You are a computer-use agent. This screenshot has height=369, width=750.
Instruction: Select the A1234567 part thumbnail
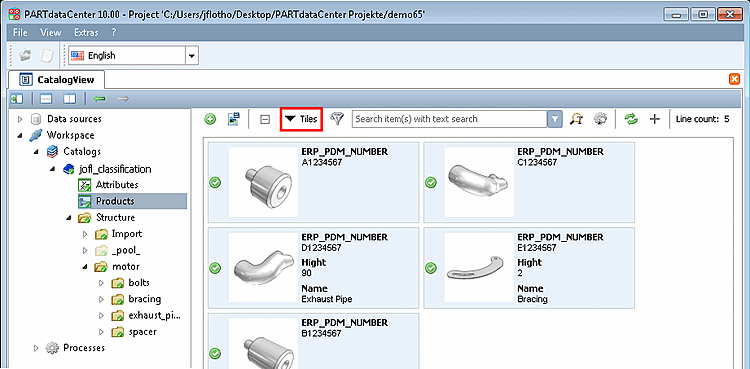264,182
